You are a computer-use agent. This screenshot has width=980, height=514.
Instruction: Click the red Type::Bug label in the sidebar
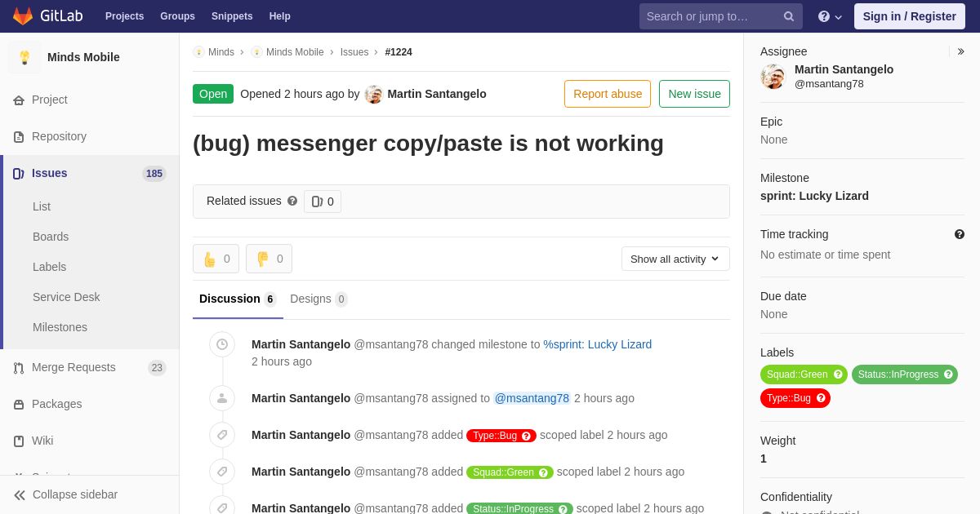789,398
